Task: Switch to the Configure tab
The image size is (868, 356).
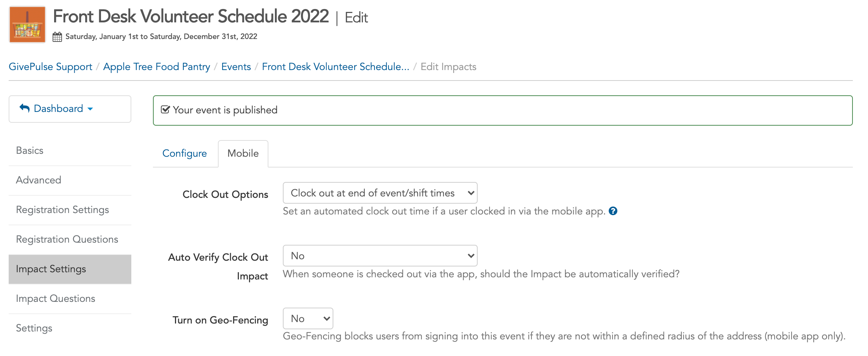Action: pyautogui.click(x=184, y=153)
